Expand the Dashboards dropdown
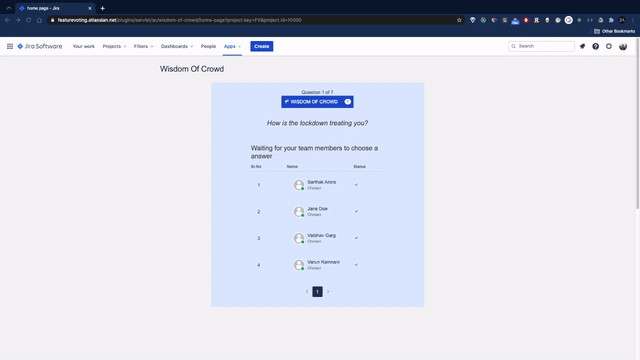 point(177,47)
